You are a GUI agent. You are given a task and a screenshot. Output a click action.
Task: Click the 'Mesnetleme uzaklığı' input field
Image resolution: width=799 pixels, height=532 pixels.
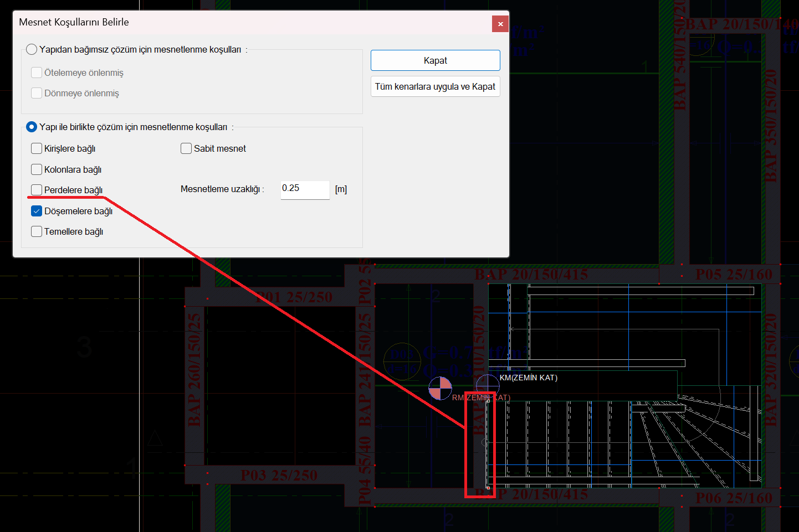[304, 189]
